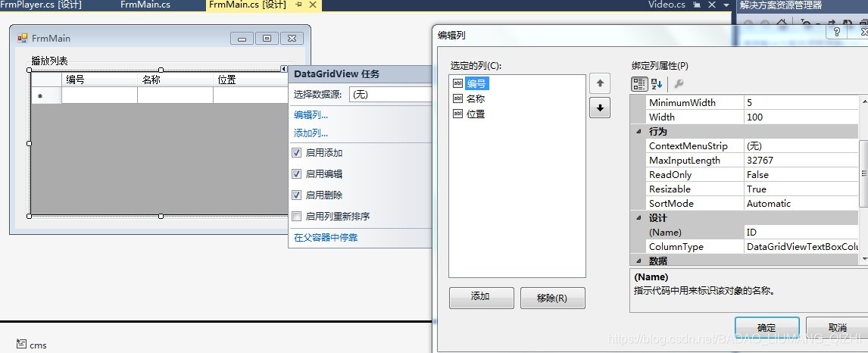The width and height of the screenshot is (868, 353).
Task: Click the 名称 column header in grid
Action: tap(175, 80)
